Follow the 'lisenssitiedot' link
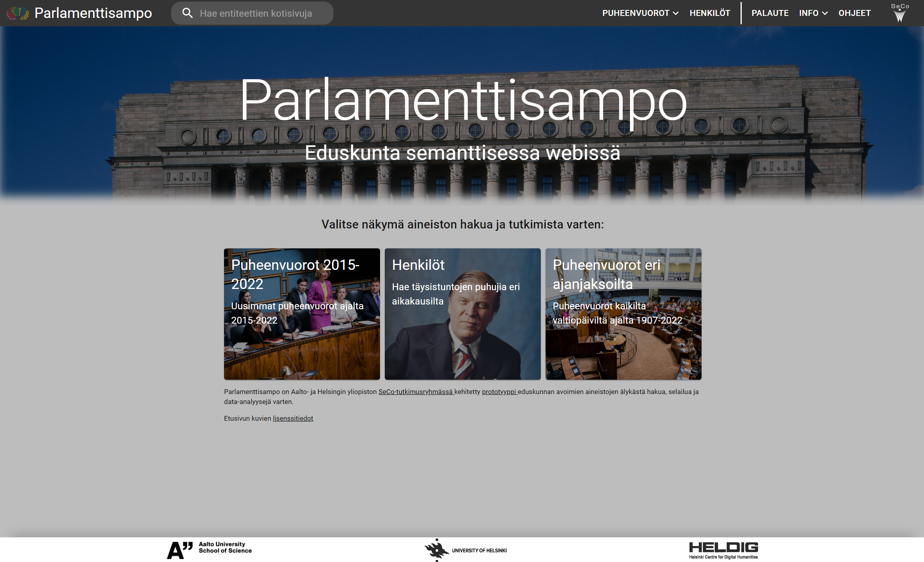This screenshot has height=562, width=924. [293, 418]
